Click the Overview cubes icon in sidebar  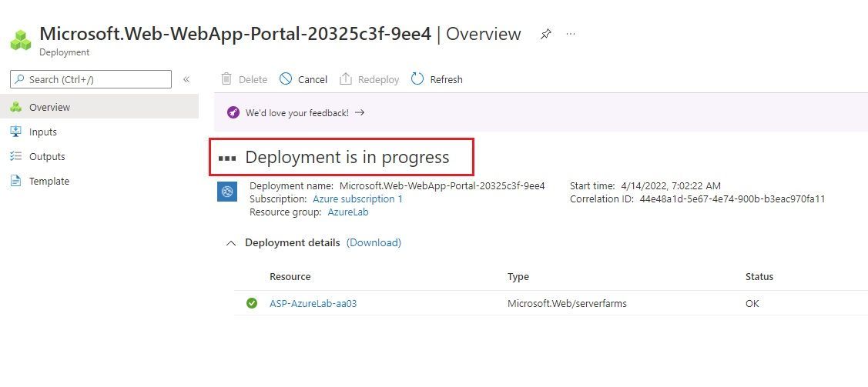click(x=16, y=107)
